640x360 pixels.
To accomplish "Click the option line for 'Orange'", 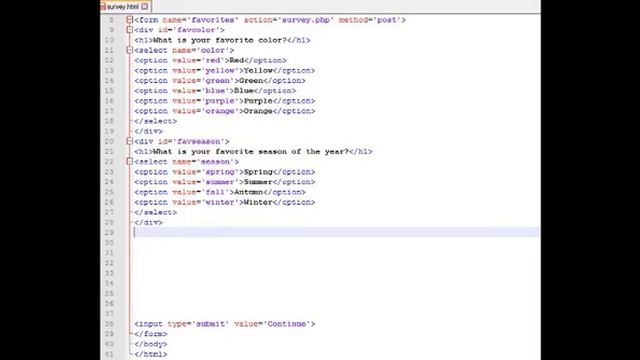I will (225, 111).
